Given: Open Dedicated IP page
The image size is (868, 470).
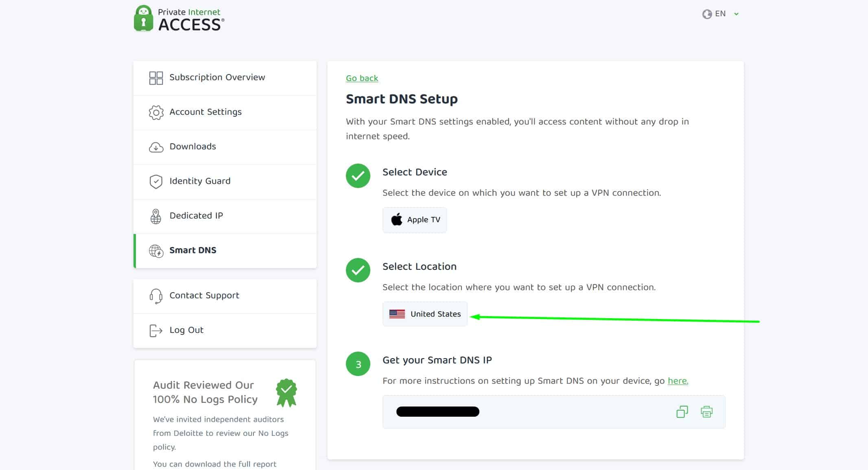Looking at the screenshot, I should tap(225, 216).
